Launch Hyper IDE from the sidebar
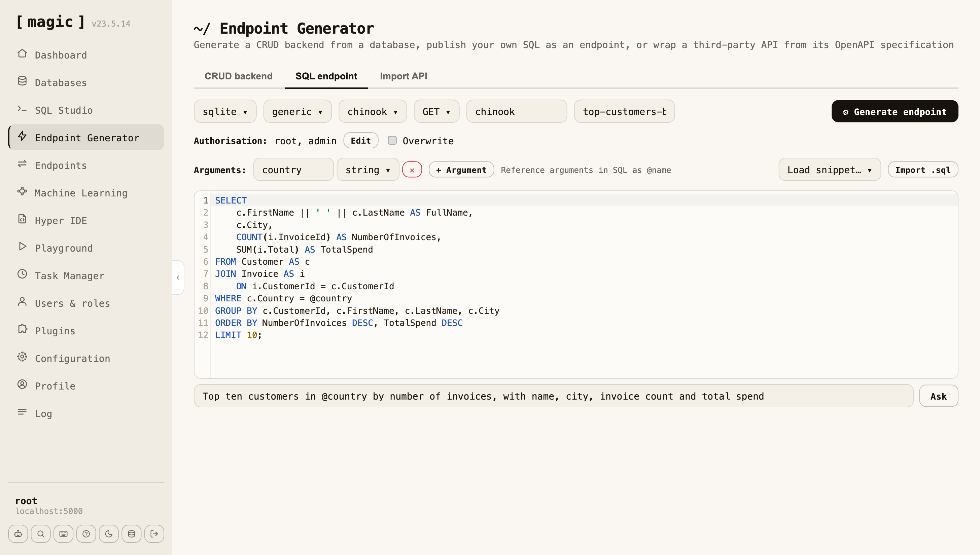This screenshot has width=980, height=555. click(86, 220)
